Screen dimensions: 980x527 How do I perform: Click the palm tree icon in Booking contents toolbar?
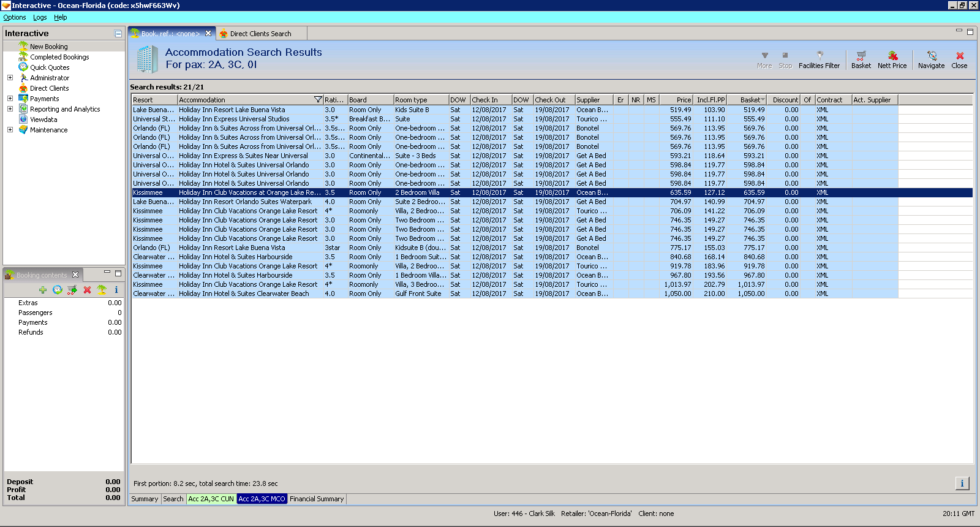(102, 290)
